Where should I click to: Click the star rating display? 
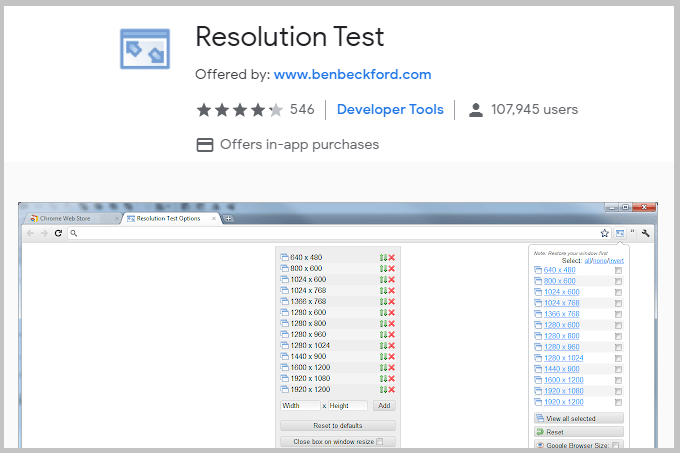click(x=240, y=109)
